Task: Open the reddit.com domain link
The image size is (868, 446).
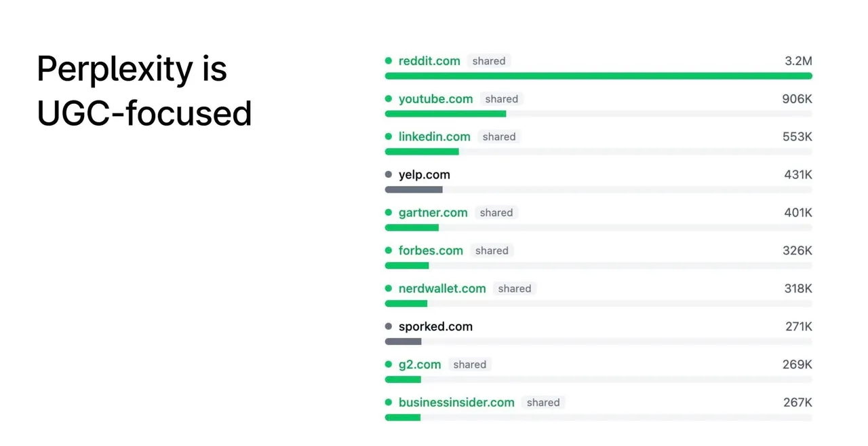Action: [x=429, y=61]
